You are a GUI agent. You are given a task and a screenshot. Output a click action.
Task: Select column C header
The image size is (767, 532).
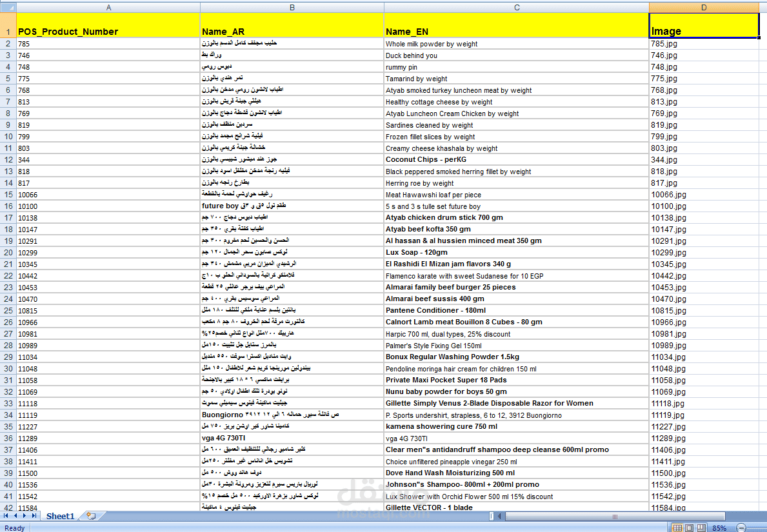(517, 7)
